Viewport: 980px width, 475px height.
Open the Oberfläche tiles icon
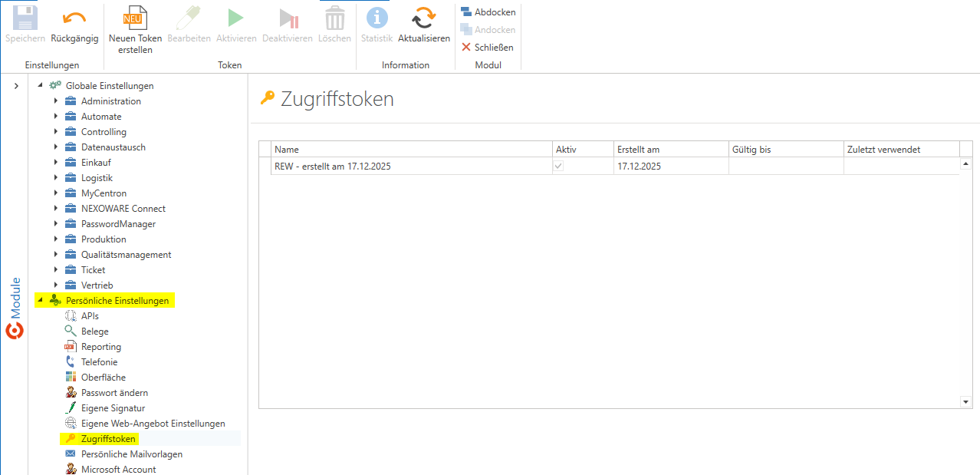(71, 378)
